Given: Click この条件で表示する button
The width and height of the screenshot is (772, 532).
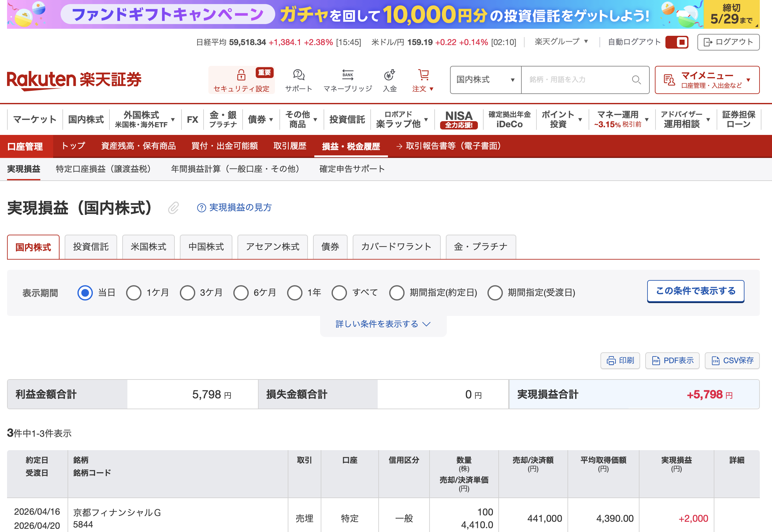Looking at the screenshot, I should (695, 291).
